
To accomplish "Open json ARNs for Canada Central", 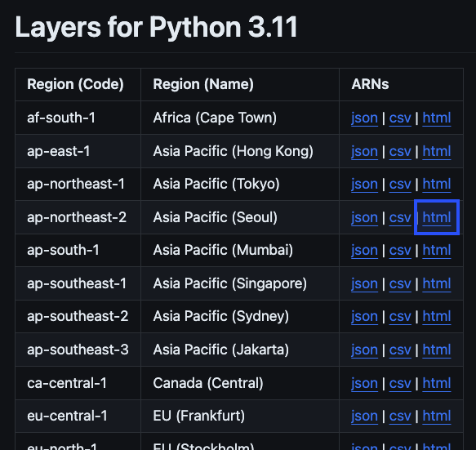I will pyautogui.click(x=364, y=383).
